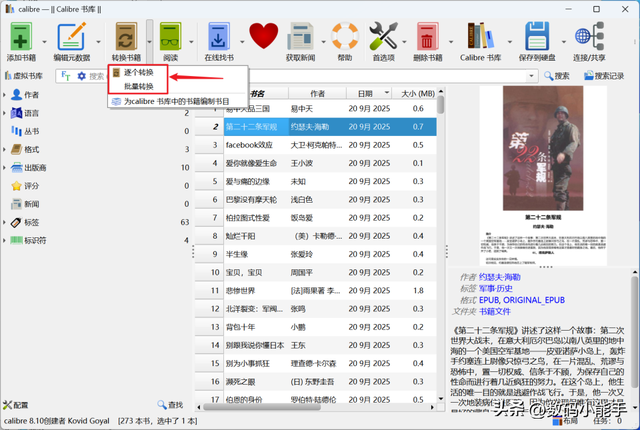The height and width of the screenshot is (430, 640).
Task: Open Remove books dropdown arrow
Action: point(451,42)
